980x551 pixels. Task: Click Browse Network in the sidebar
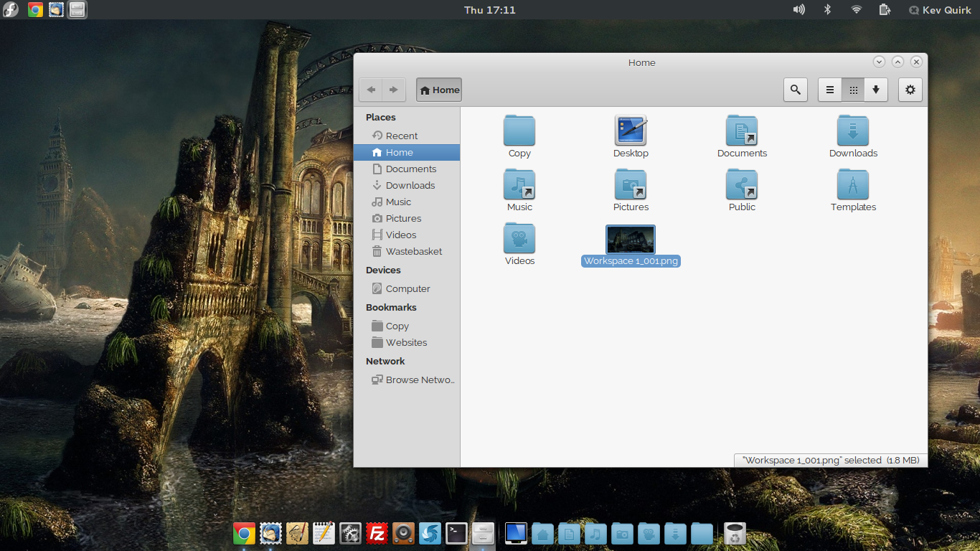(419, 380)
